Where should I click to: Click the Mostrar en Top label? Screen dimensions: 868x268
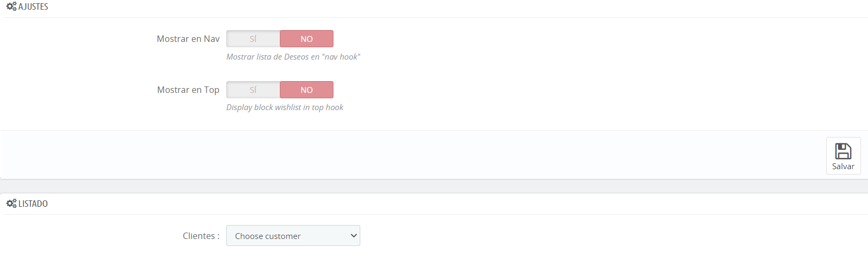point(188,90)
